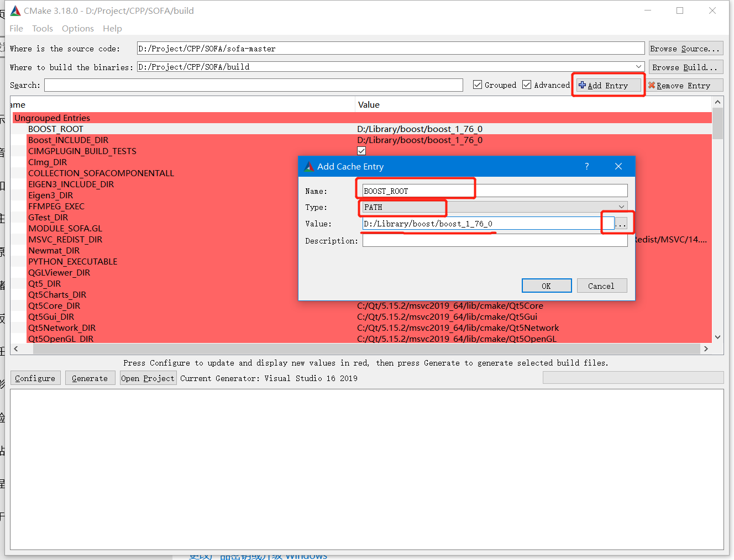Image resolution: width=734 pixels, height=560 pixels.
Task: Open the Tools menu
Action: point(43,28)
